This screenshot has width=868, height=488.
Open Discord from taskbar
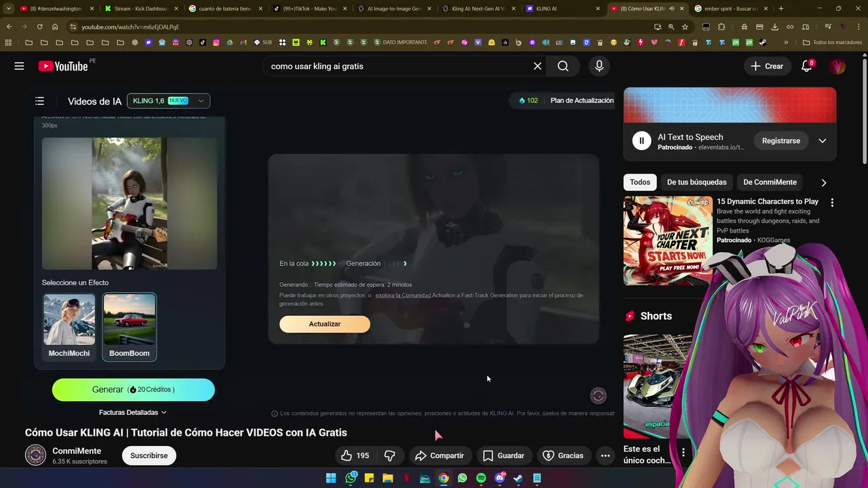(500, 478)
